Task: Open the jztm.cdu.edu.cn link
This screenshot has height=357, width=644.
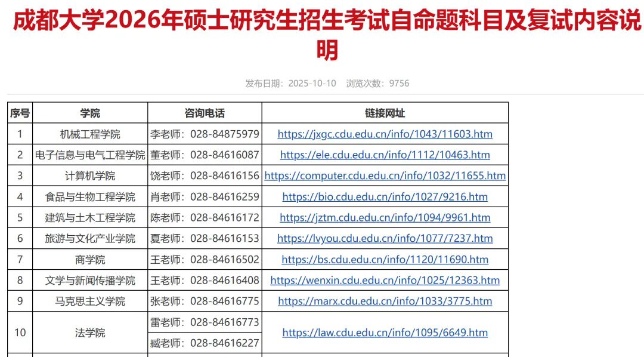Action: (385, 217)
